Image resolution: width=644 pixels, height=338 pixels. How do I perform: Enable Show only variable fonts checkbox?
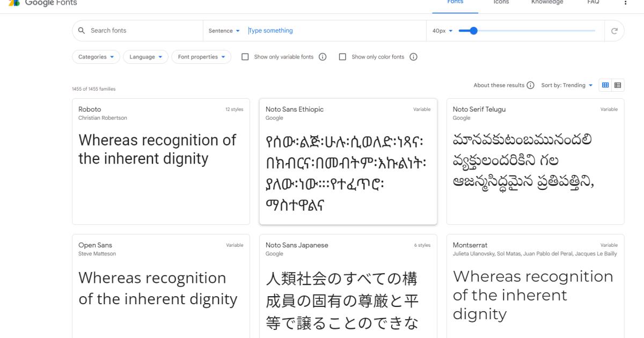[245, 57]
